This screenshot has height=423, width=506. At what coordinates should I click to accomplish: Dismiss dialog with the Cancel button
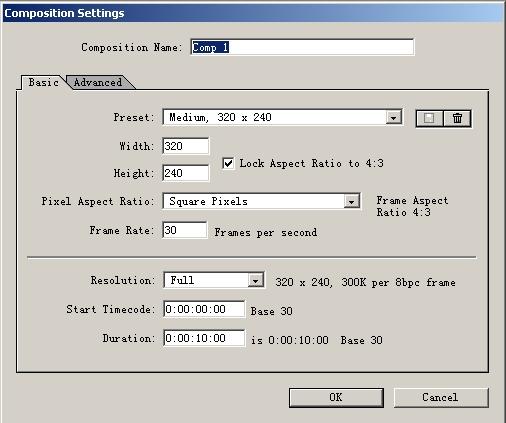coord(441,397)
